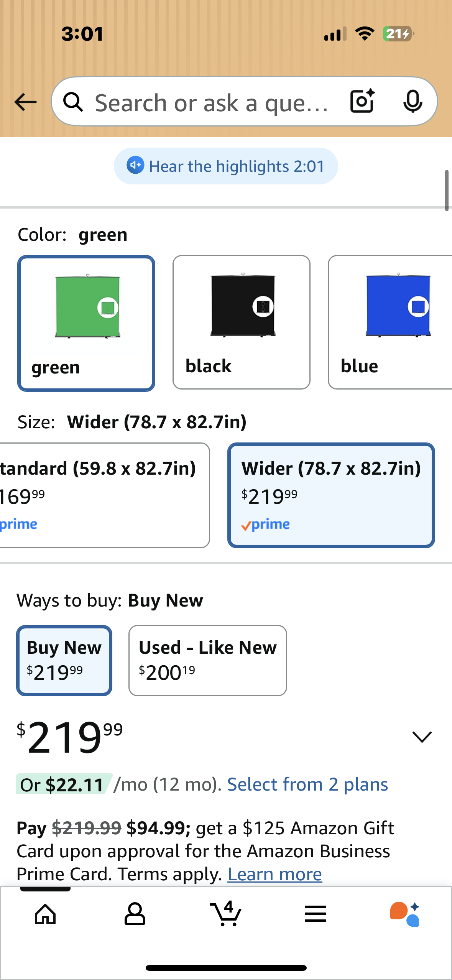Tap the search input field
Viewport: 452px width, 980px height.
211,102
